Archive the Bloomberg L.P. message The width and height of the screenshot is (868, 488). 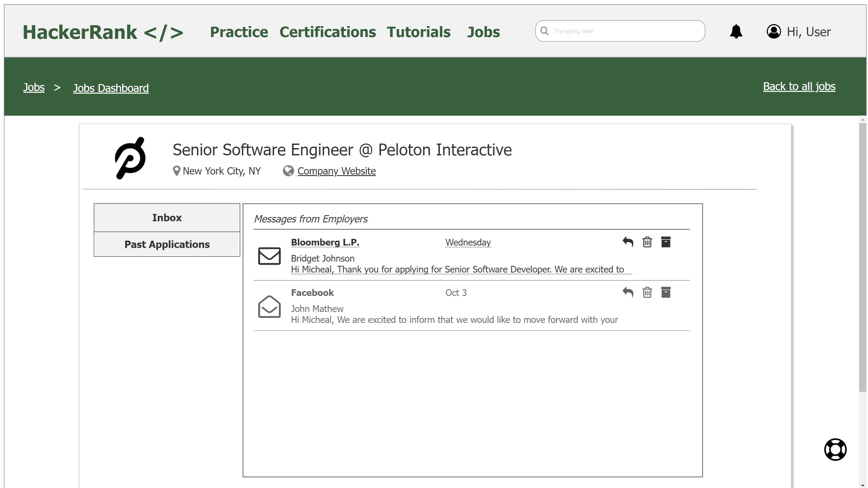(x=666, y=242)
